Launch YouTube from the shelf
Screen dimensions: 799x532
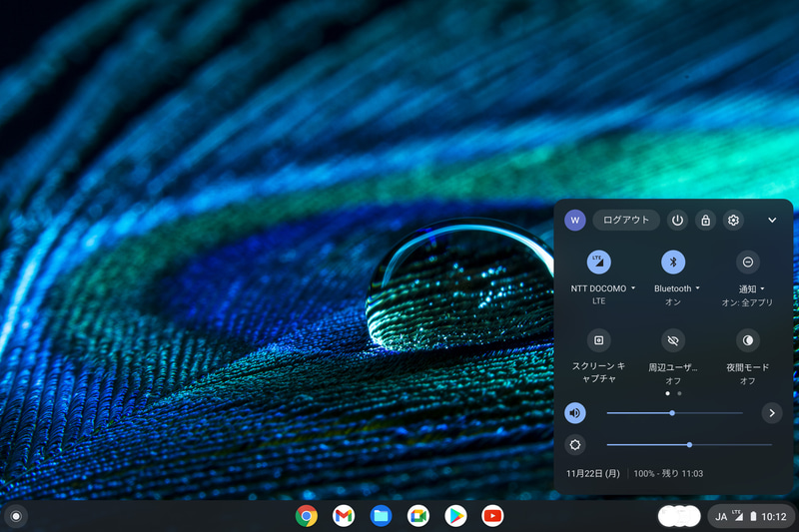[x=492, y=516]
